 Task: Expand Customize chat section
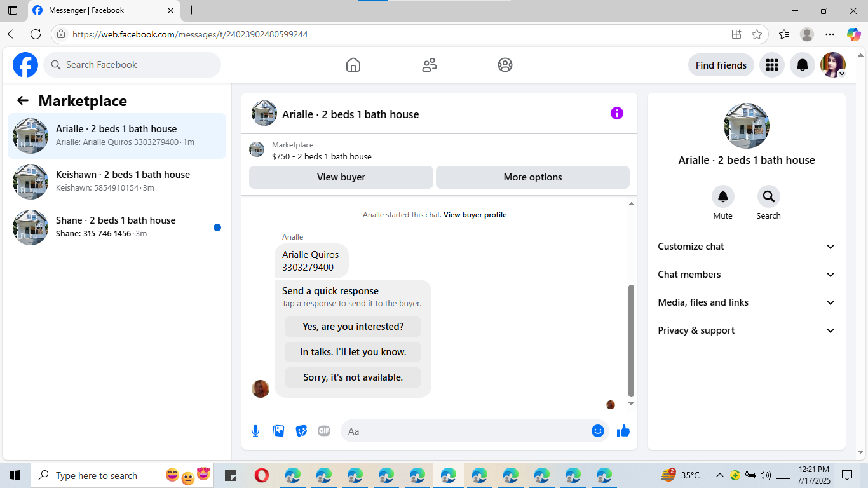point(747,247)
